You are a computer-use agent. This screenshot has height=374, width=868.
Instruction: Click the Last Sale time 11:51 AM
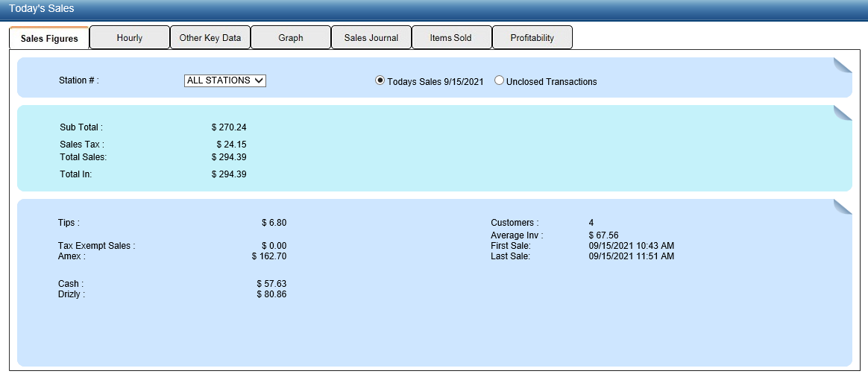click(x=654, y=256)
